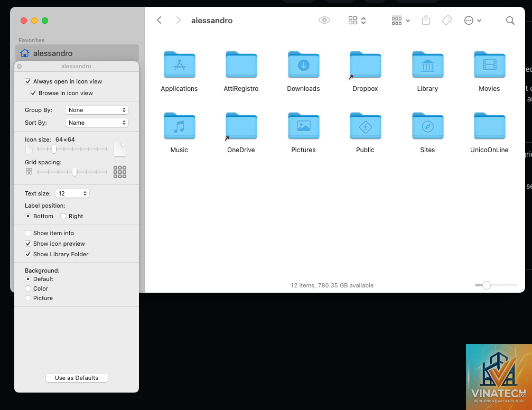The height and width of the screenshot is (410, 532).
Task: Click the Tags icon in toolbar
Action: pos(446,21)
